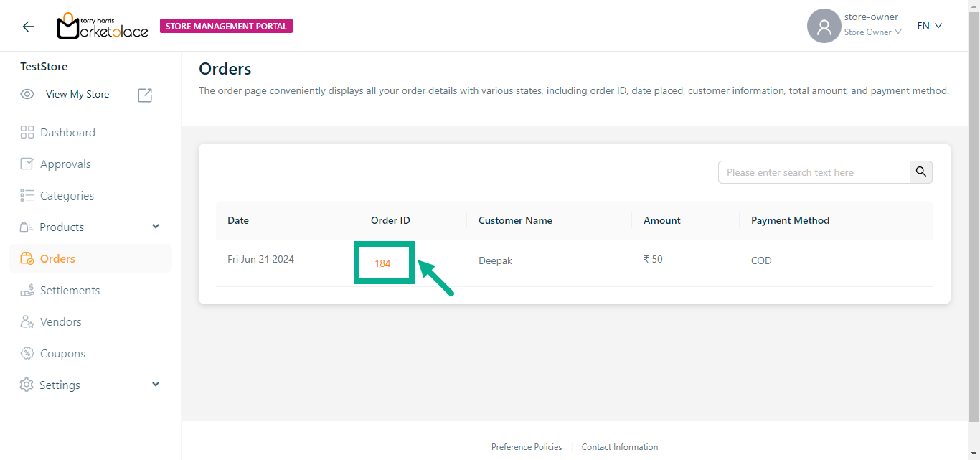This screenshot has width=980, height=460.
Task: Open Preference Policies footer link
Action: point(527,446)
